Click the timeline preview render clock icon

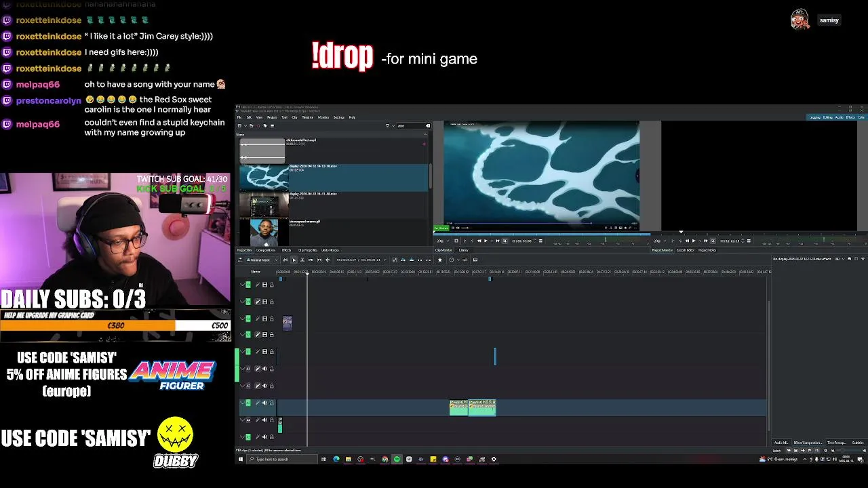point(452,260)
